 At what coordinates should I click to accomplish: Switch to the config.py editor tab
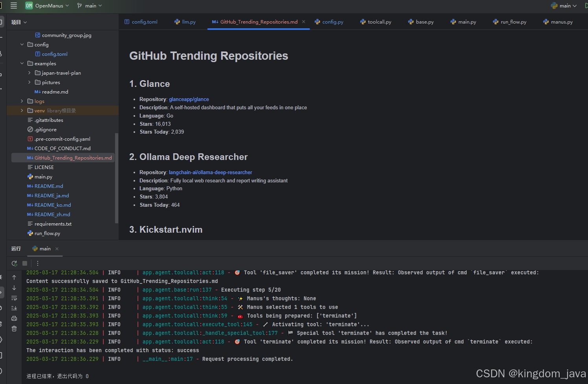[x=329, y=22]
